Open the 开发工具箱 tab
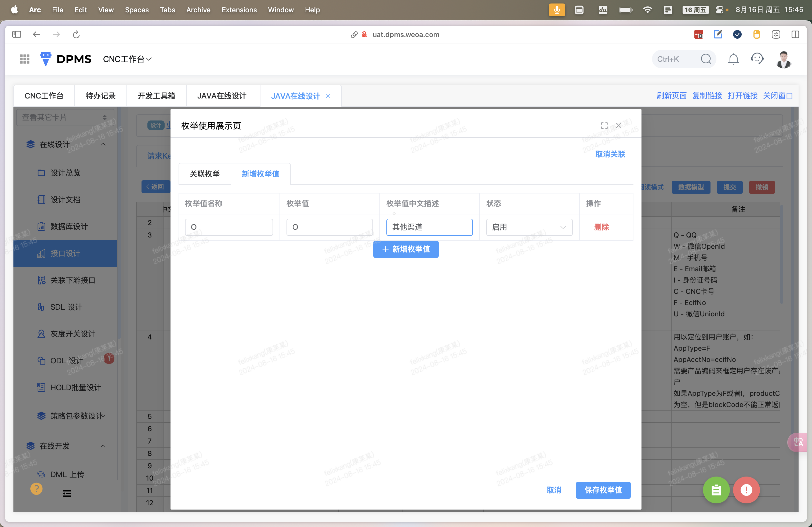The width and height of the screenshot is (812, 527). [x=156, y=96]
